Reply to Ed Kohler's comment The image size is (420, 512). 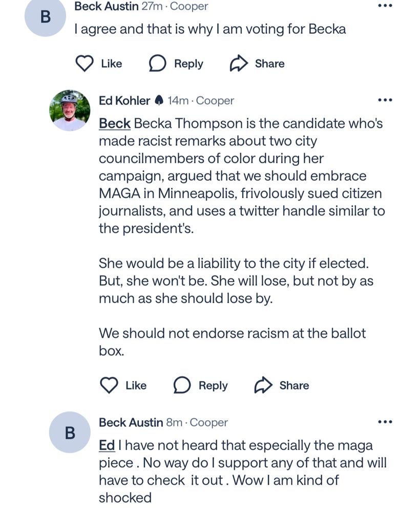[x=200, y=385]
